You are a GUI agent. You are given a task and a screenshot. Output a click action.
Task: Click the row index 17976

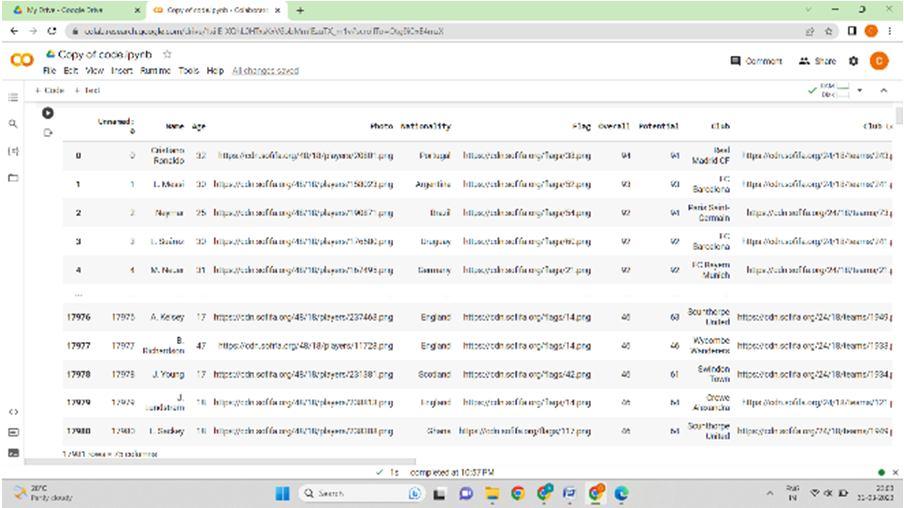[x=78, y=317]
